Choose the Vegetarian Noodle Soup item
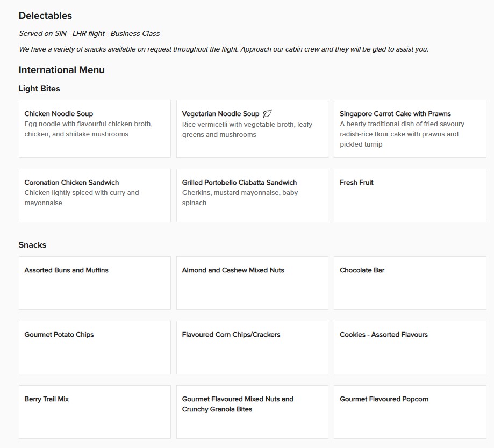This screenshot has height=448, width=494. [x=252, y=129]
